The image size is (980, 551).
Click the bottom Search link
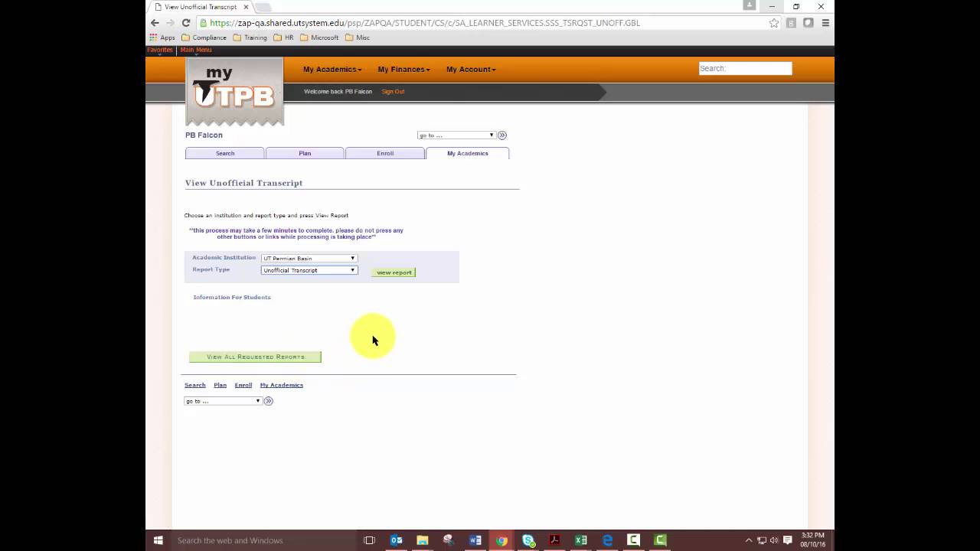click(194, 385)
